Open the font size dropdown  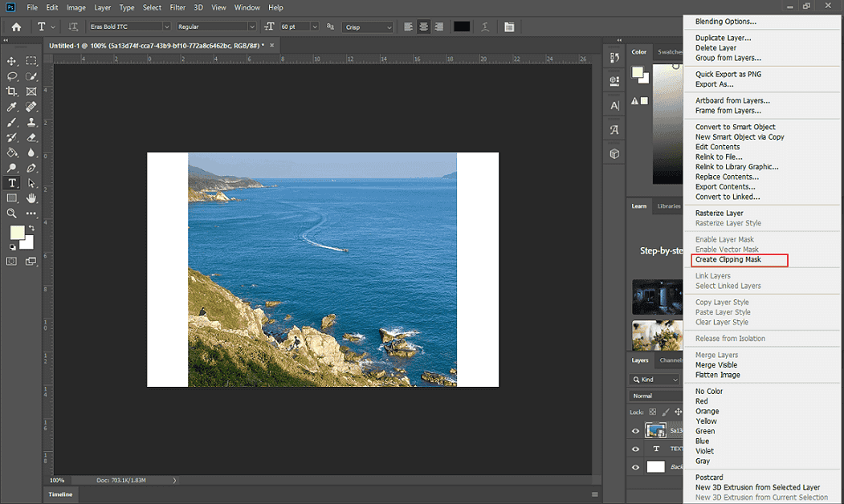click(313, 26)
